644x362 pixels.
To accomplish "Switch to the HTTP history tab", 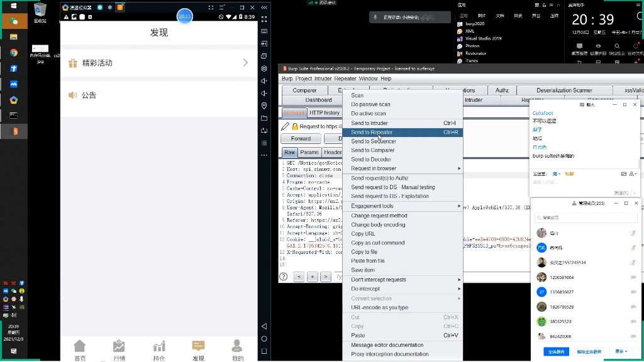I will coord(325,112).
